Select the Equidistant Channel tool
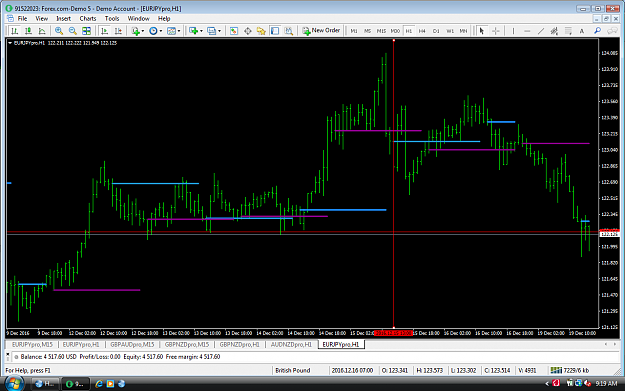 click(x=554, y=31)
